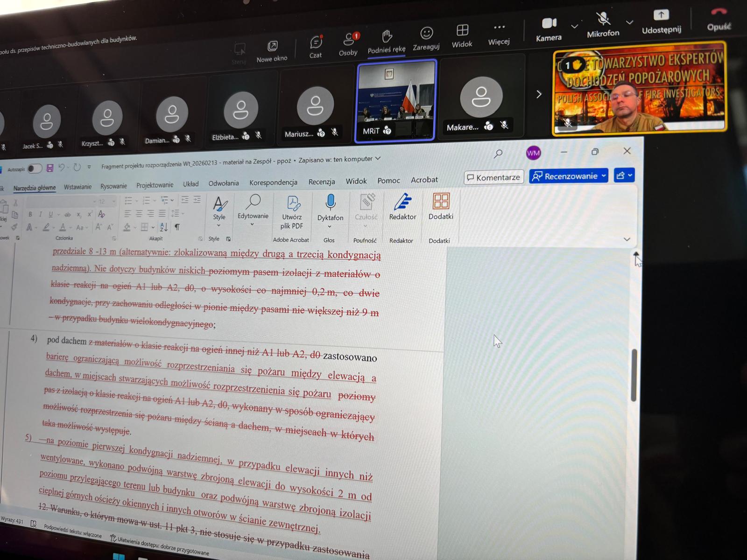Open the Dodatki add-ins button
Viewport: 747px width, 560px height.
click(441, 201)
